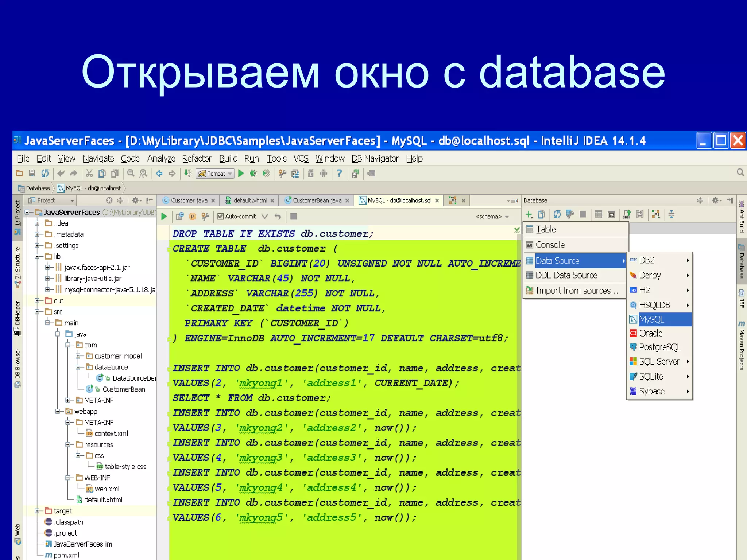Select MySQL from the data source submenu
The height and width of the screenshot is (560, 747).
(x=659, y=319)
